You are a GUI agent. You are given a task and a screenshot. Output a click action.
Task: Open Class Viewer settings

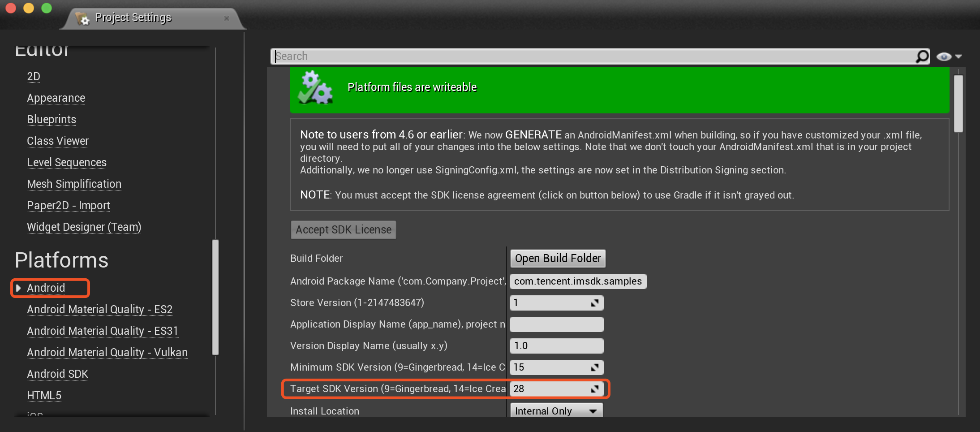[58, 141]
